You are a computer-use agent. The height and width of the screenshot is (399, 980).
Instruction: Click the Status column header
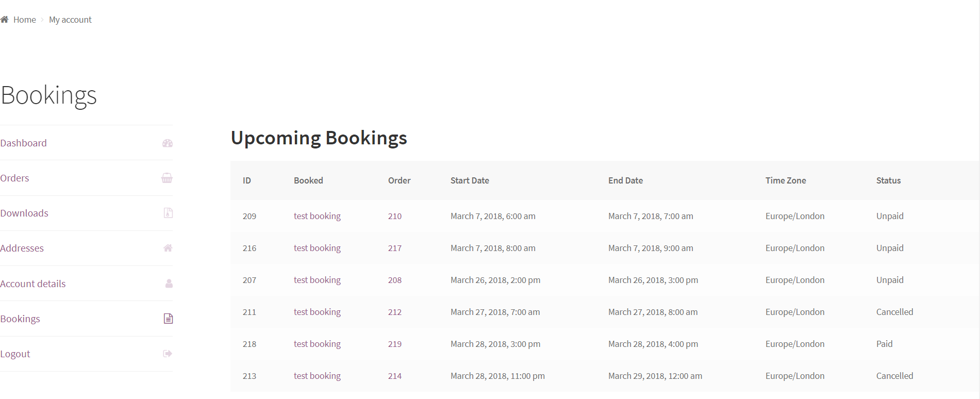[888, 180]
